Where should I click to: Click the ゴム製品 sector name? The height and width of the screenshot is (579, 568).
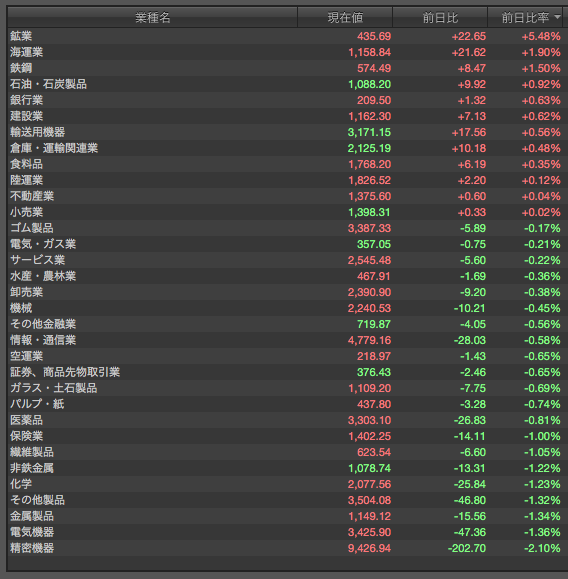[32, 228]
